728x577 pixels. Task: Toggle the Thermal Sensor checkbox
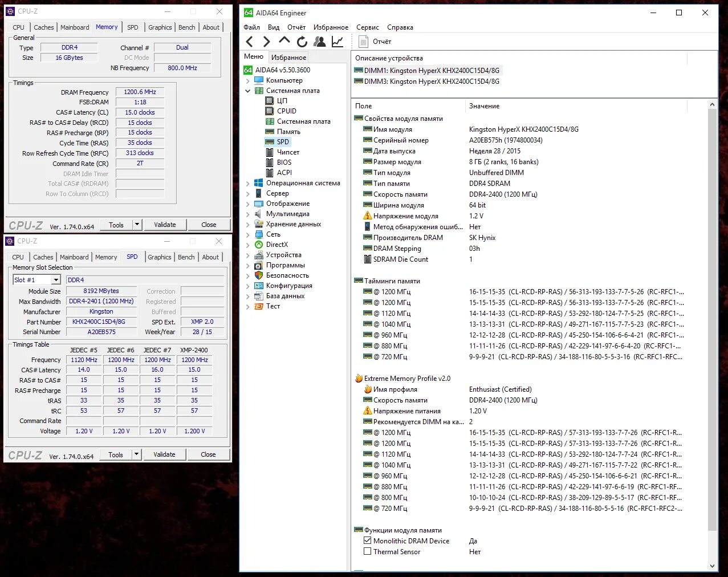pyautogui.click(x=368, y=551)
